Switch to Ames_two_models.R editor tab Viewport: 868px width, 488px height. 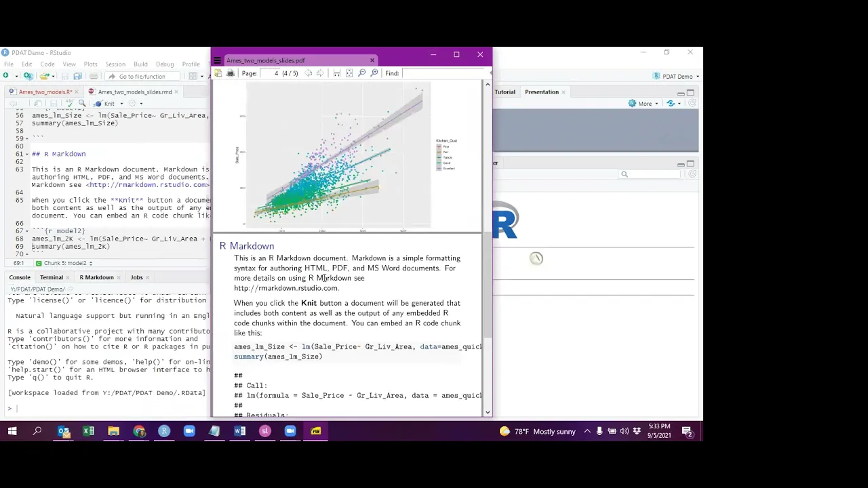tap(45, 92)
